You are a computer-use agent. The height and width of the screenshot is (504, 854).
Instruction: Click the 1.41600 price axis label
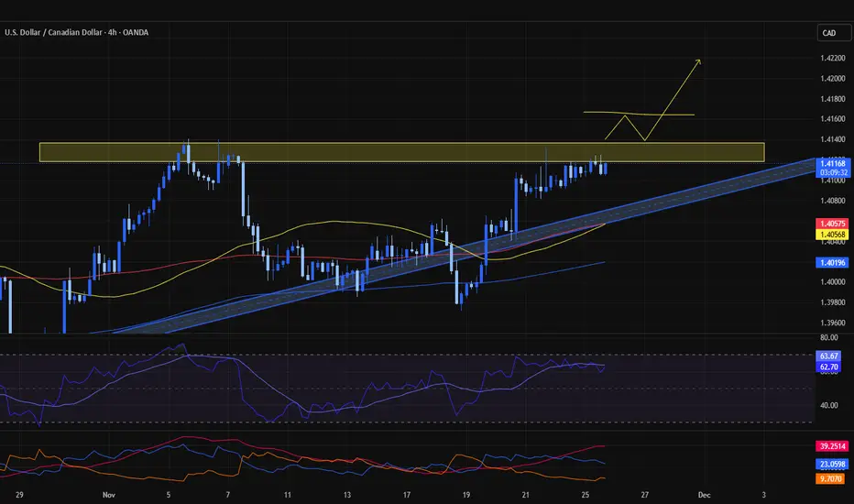click(x=833, y=119)
